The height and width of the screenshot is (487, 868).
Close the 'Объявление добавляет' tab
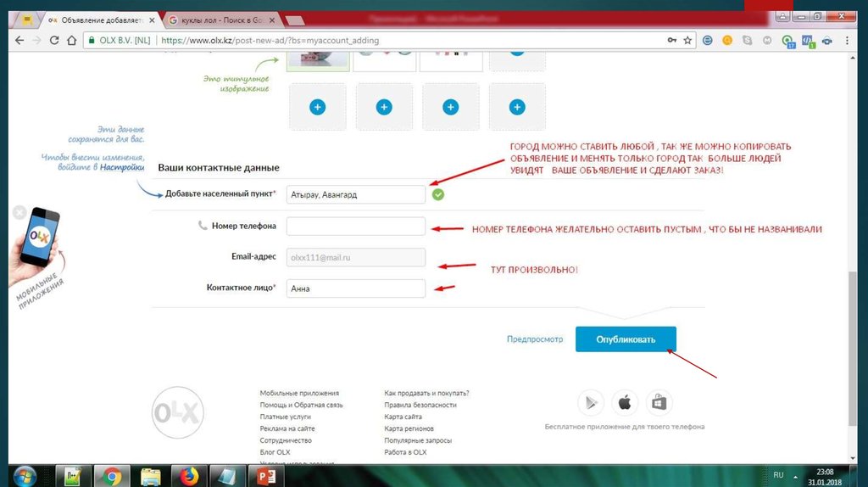153,20
